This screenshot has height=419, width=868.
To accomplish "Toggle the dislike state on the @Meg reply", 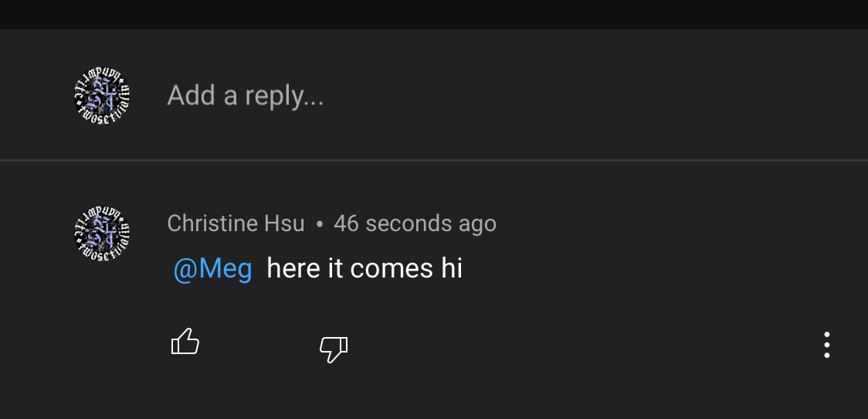I will click(x=334, y=349).
